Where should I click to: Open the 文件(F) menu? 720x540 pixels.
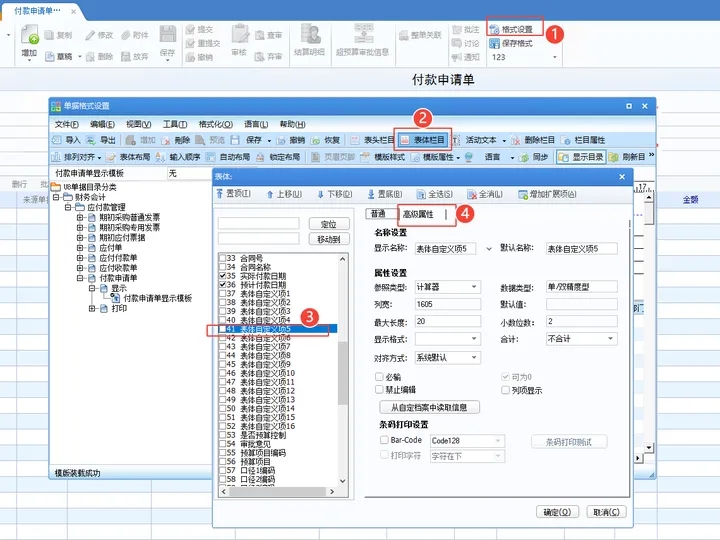[67, 124]
